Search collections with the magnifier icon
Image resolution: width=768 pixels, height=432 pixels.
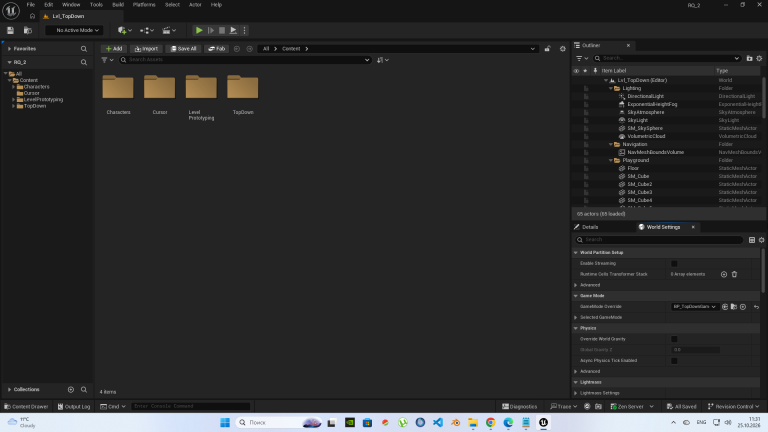pyautogui.click(x=84, y=389)
